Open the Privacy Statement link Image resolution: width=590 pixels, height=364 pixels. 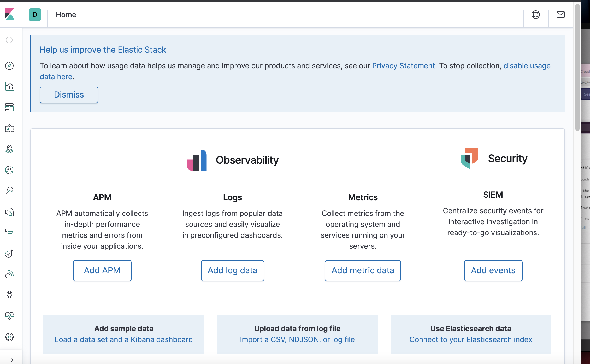click(404, 66)
